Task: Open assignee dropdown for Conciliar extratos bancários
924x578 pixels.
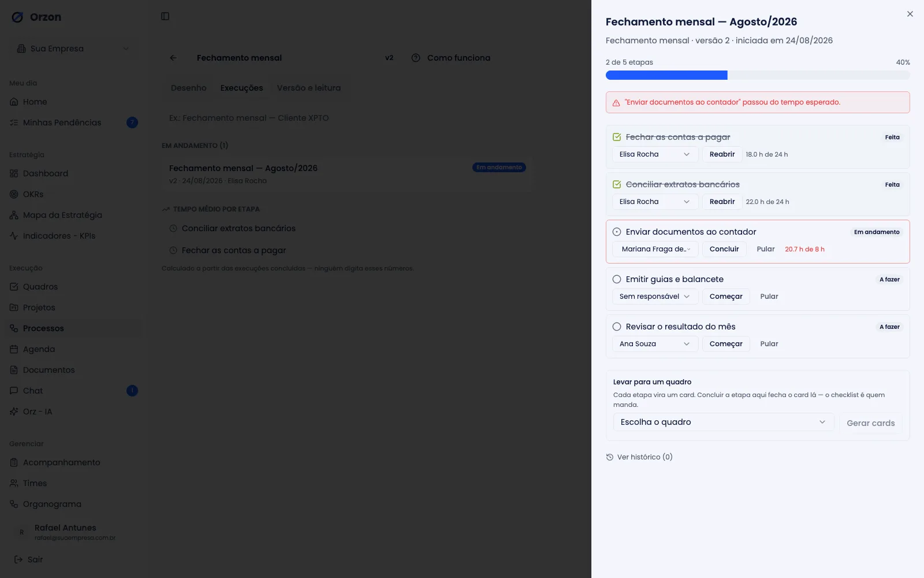Action: pos(655,202)
